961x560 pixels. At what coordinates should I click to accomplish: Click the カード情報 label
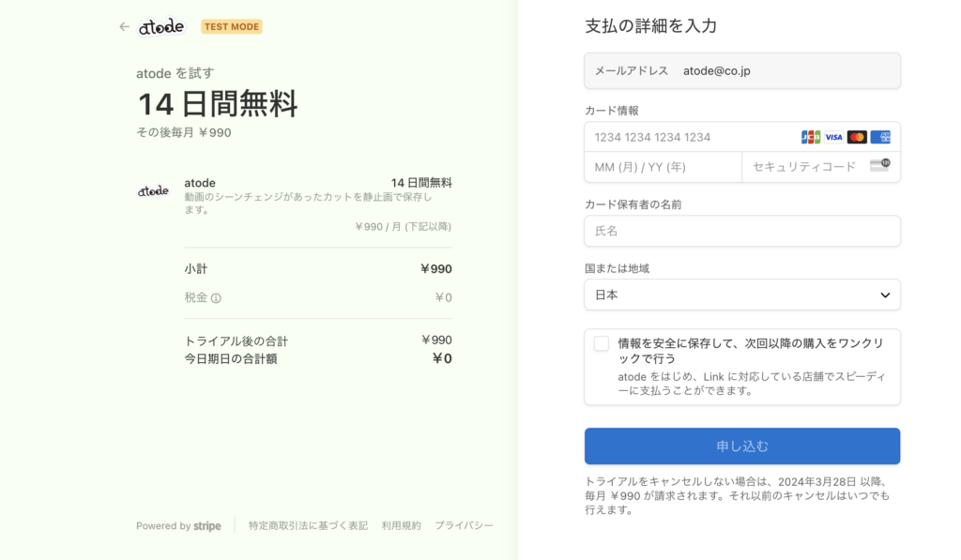tap(612, 111)
